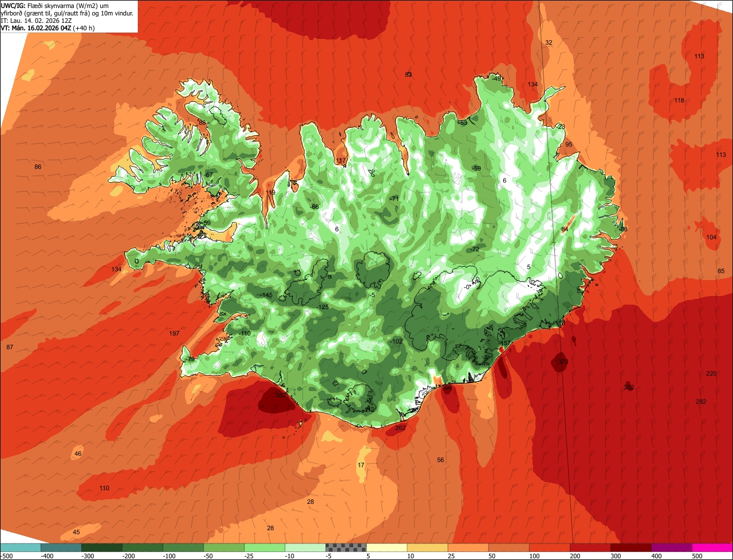Click the map value 282 in the southeast
The image size is (733, 560).
701,401
